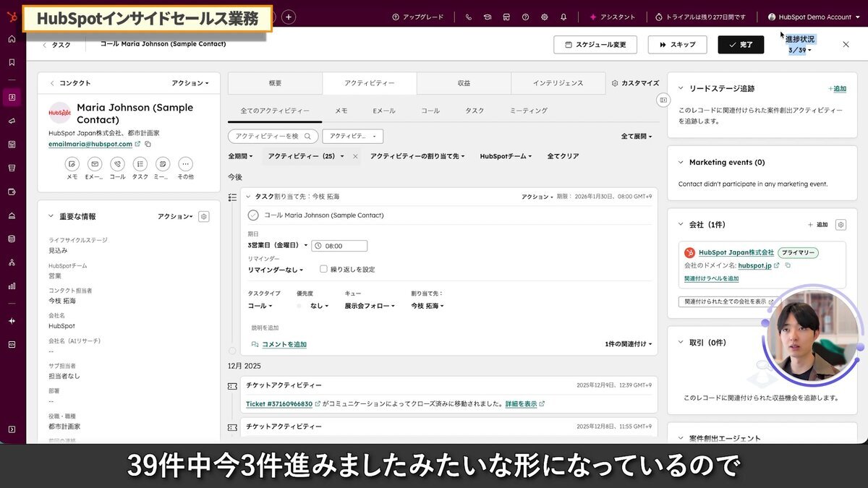The image size is (868, 488).
Task: Open the HubSpotチーム filter dropdown
Action: tap(505, 156)
